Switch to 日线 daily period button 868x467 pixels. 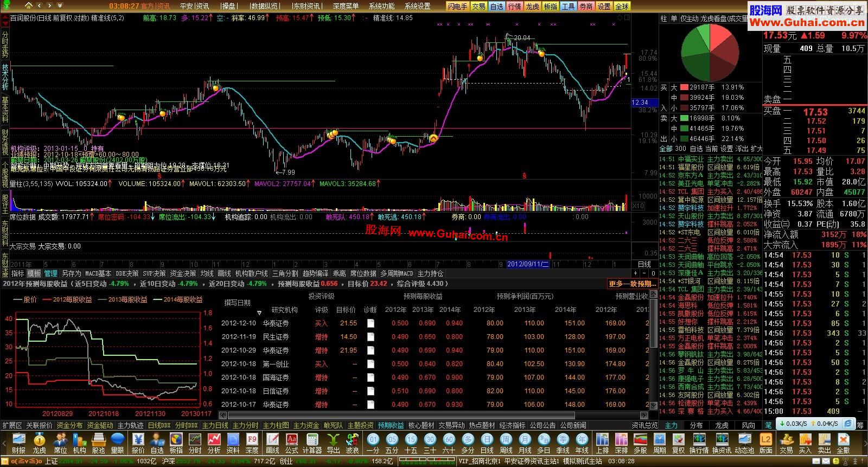[x=487, y=443]
